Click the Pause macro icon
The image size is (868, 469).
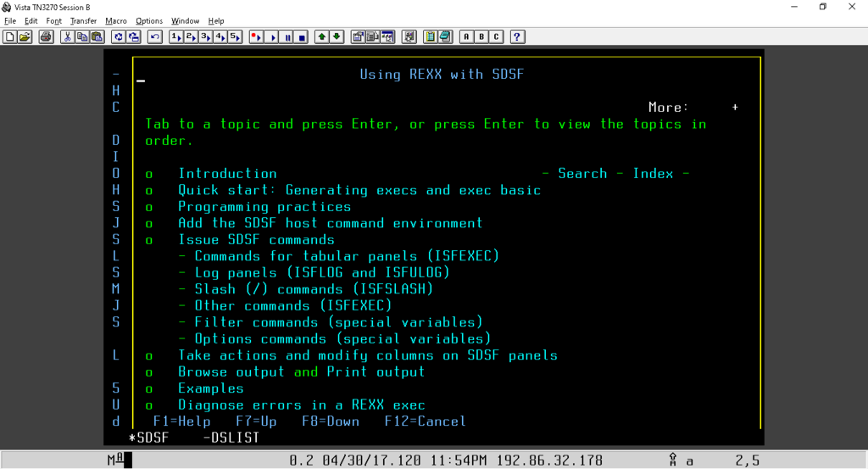point(287,37)
